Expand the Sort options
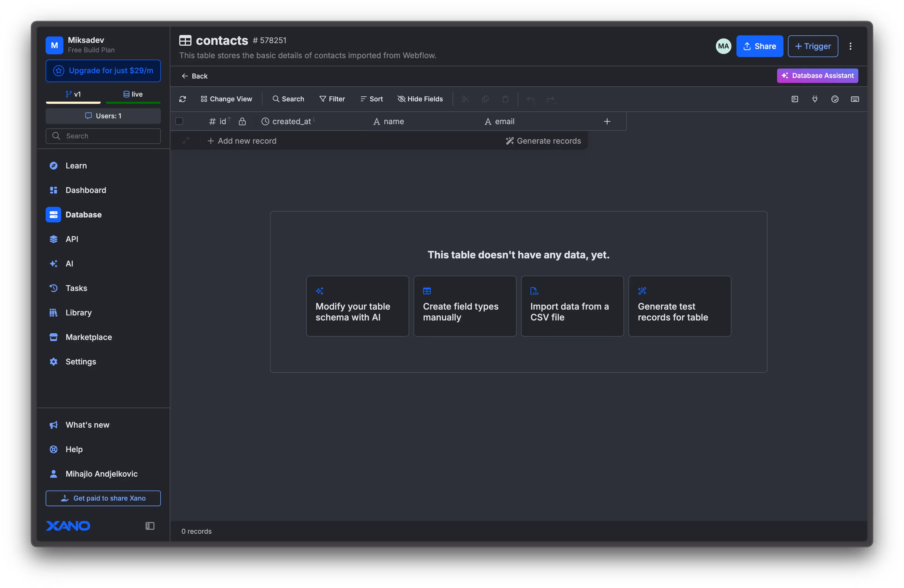 372,99
